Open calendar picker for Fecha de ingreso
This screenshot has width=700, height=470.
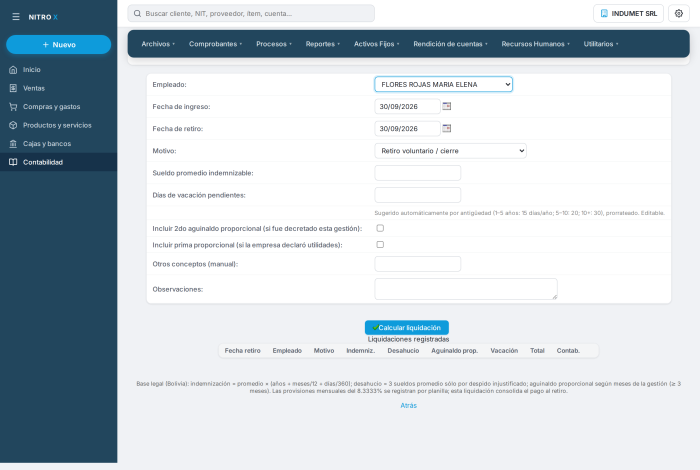coord(446,106)
